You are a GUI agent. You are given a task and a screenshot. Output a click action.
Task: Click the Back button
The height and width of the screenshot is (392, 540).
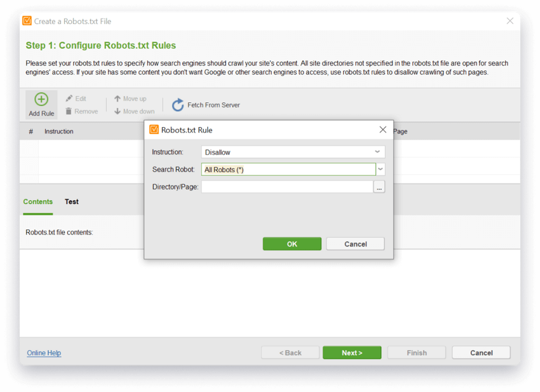[x=290, y=352]
